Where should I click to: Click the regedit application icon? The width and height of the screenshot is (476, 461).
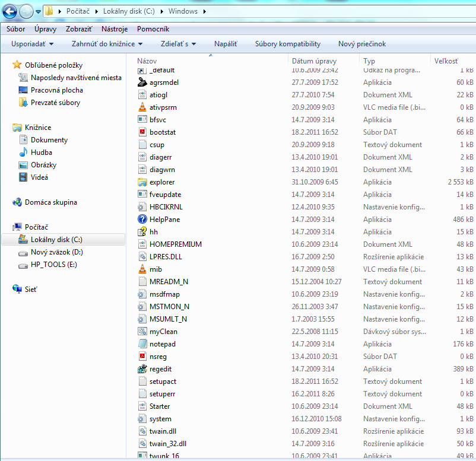(142, 369)
